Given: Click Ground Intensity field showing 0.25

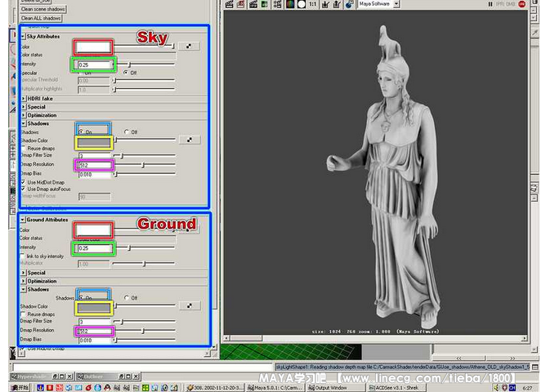Looking at the screenshot, I should click(x=94, y=248).
